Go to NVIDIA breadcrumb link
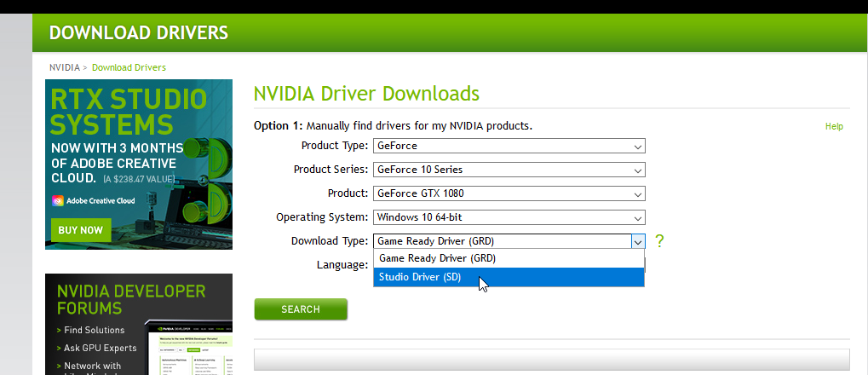868x375 pixels. pyautogui.click(x=64, y=67)
